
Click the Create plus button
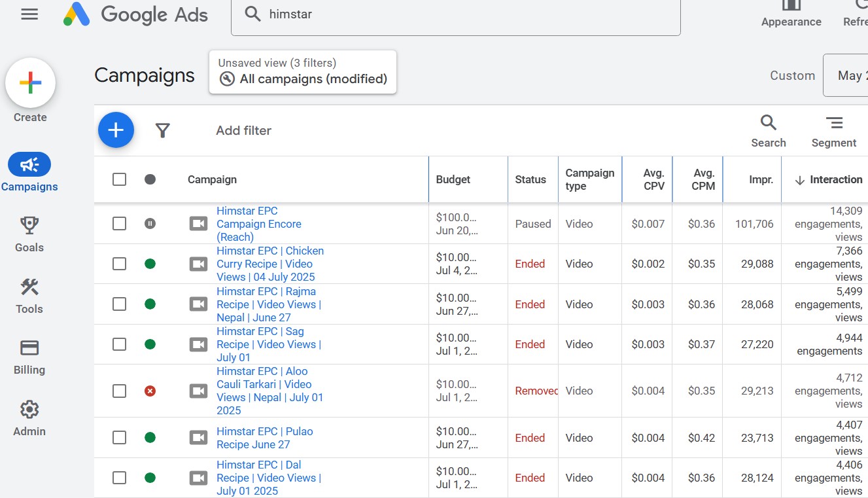coord(30,83)
